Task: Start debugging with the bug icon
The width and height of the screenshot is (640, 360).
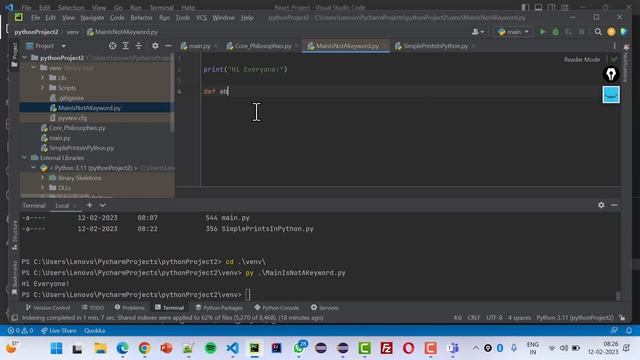Action: (556, 32)
